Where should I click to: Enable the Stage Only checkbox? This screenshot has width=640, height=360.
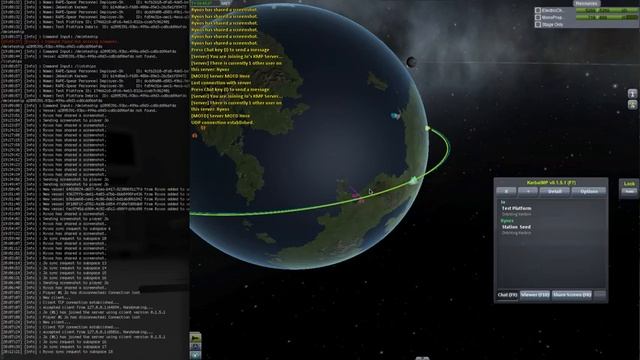point(538,24)
